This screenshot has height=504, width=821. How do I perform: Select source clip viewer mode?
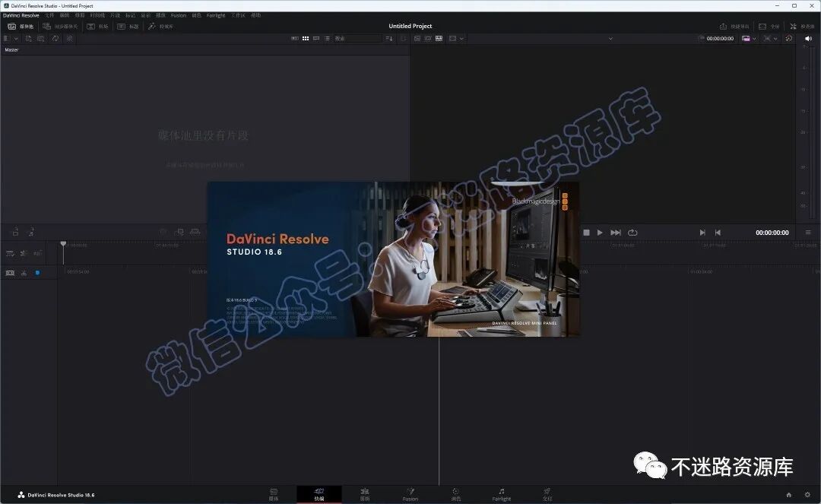pyautogui.click(x=417, y=39)
